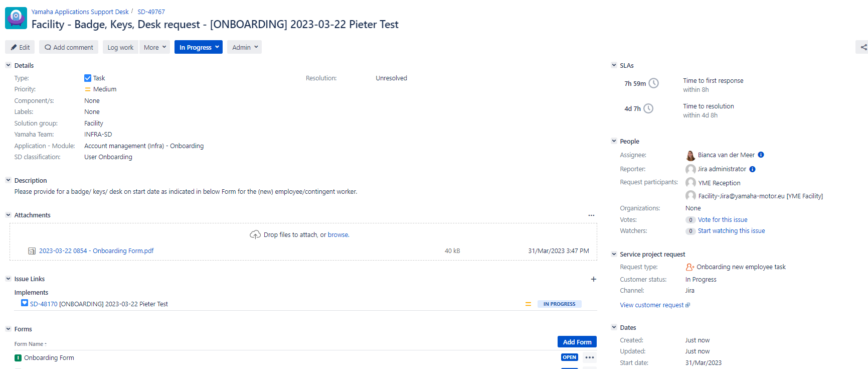This screenshot has height=369, width=868.
Task: Open linked issue SD-48170
Action: click(x=44, y=304)
